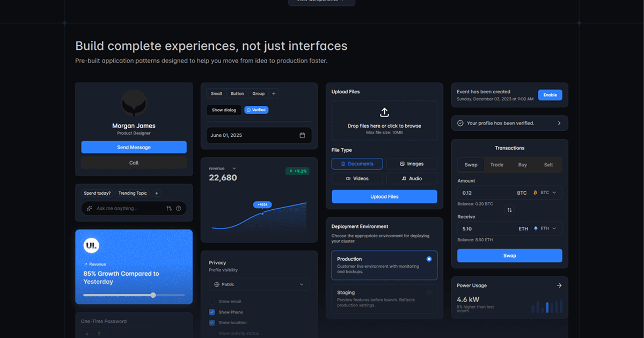The height and width of the screenshot is (338, 644).
Task: Click the Receive field showing 5.10
Action: pyautogui.click(x=510, y=229)
